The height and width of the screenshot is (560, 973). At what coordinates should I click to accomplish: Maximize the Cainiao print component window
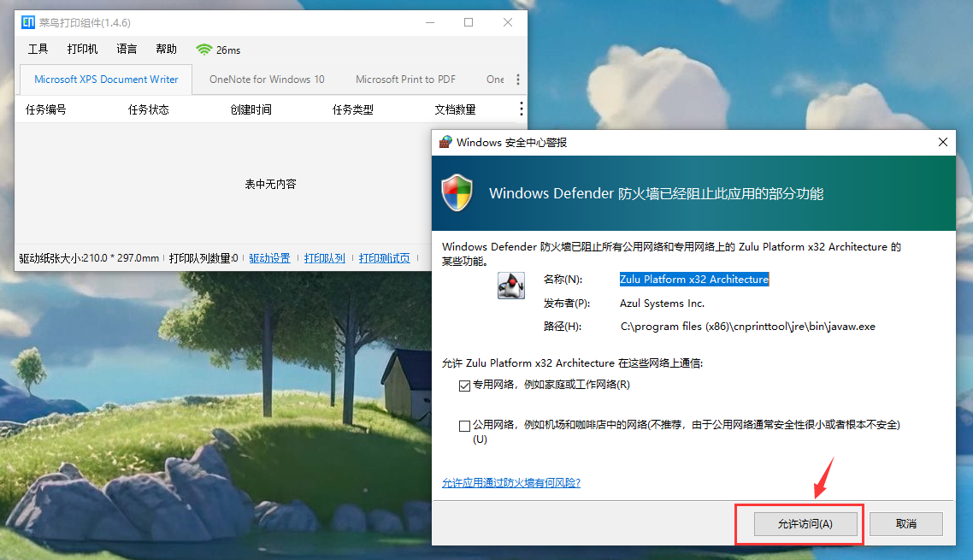469,22
